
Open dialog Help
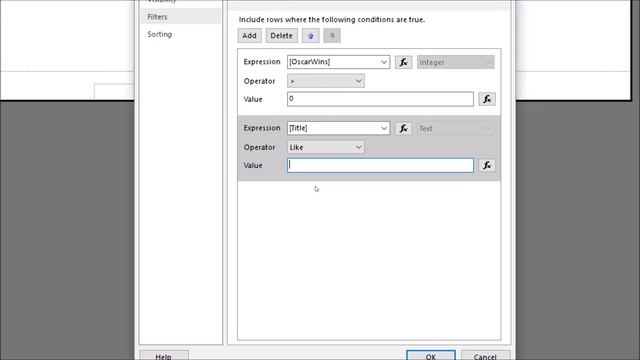point(163,355)
